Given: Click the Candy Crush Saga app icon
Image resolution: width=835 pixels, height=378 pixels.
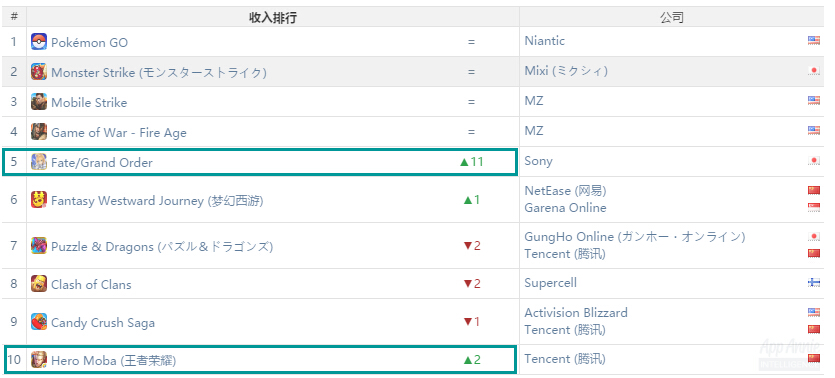Looking at the screenshot, I should tap(39, 322).
